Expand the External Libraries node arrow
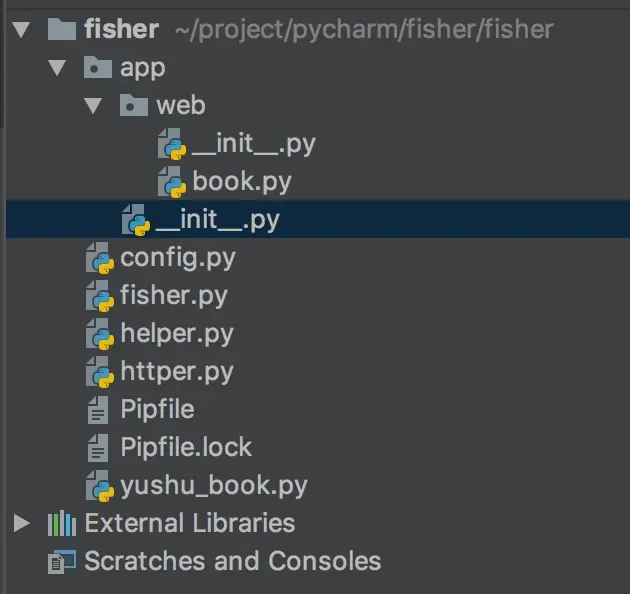Viewport: 630px width, 594px height. [x=22, y=523]
